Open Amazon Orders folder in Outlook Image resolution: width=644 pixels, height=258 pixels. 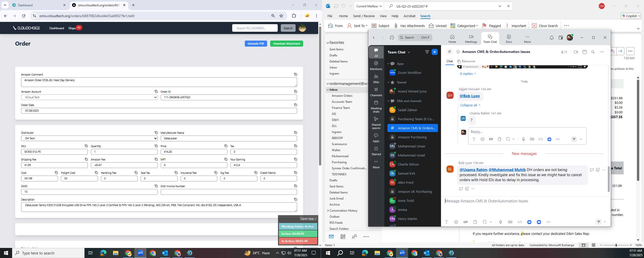(342, 96)
